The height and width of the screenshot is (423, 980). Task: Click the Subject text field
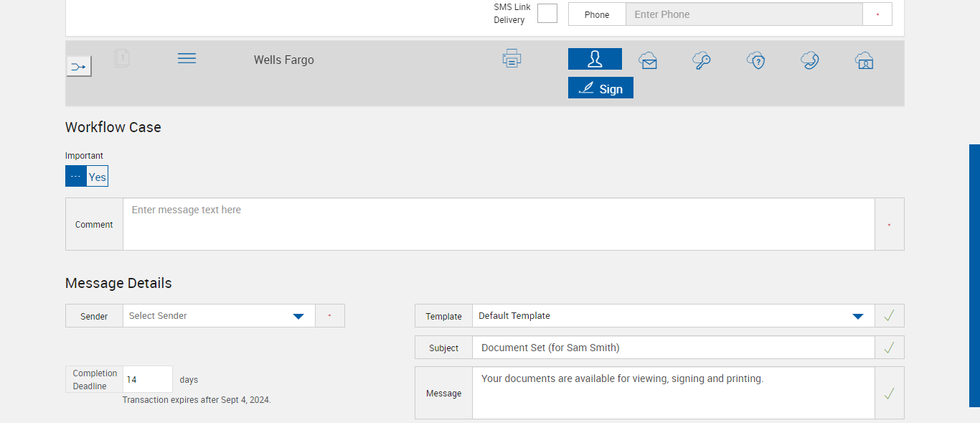coord(673,348)
